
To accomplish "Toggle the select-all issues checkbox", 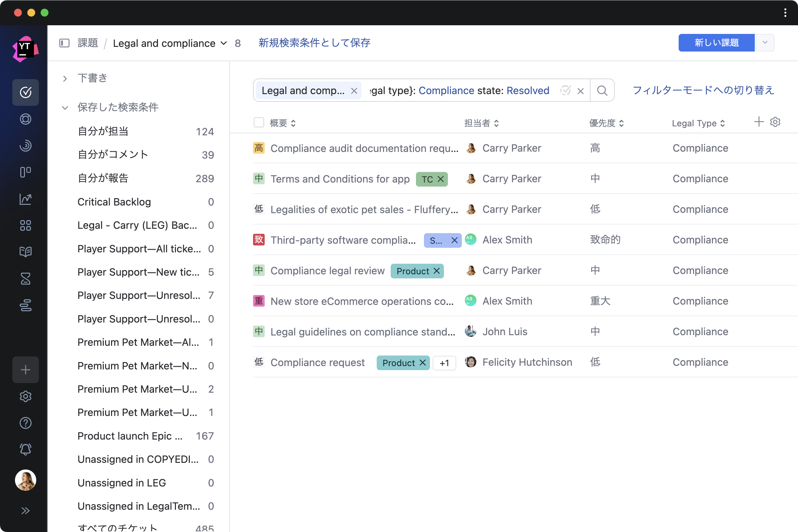I will [259, 122].
